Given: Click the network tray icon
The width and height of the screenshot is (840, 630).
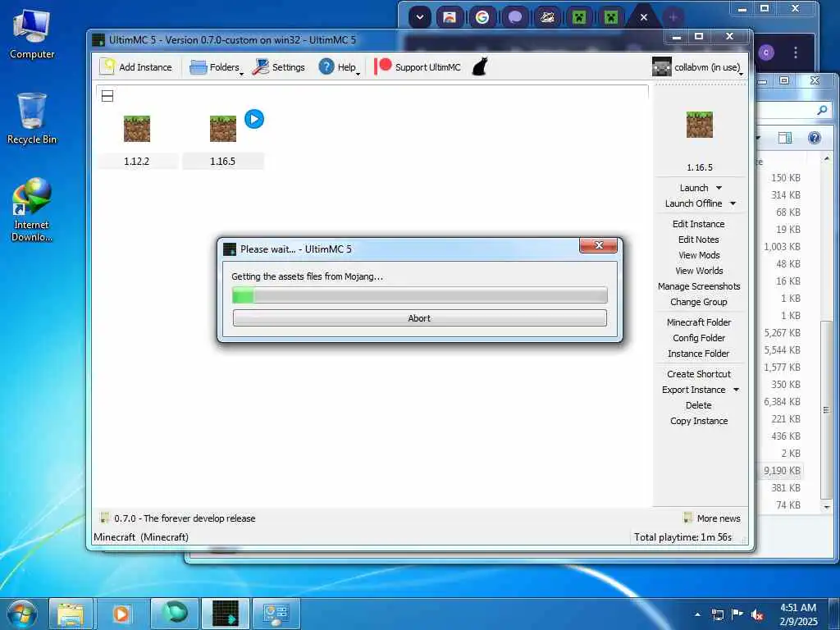Looking at the screenshot, I should coord(717,614).
